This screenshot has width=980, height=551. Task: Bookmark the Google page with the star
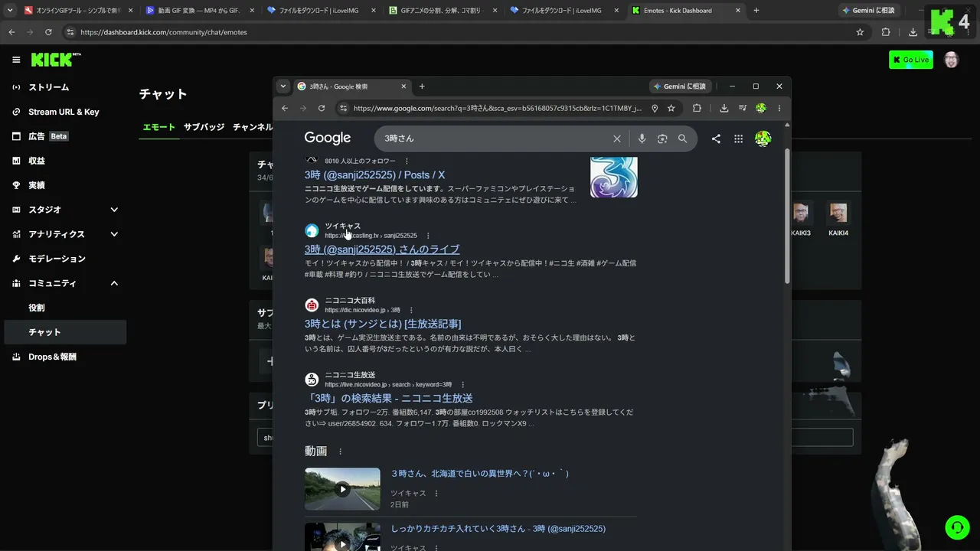click(x=671, y=108)
